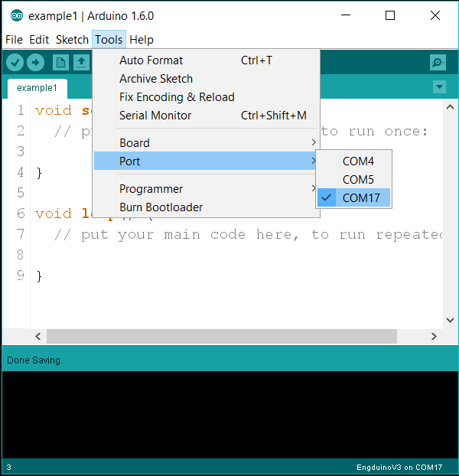Choose Fix Encoding & Reload
The height and width of the screenshot is (476, 459).
(x=207, y=97)
